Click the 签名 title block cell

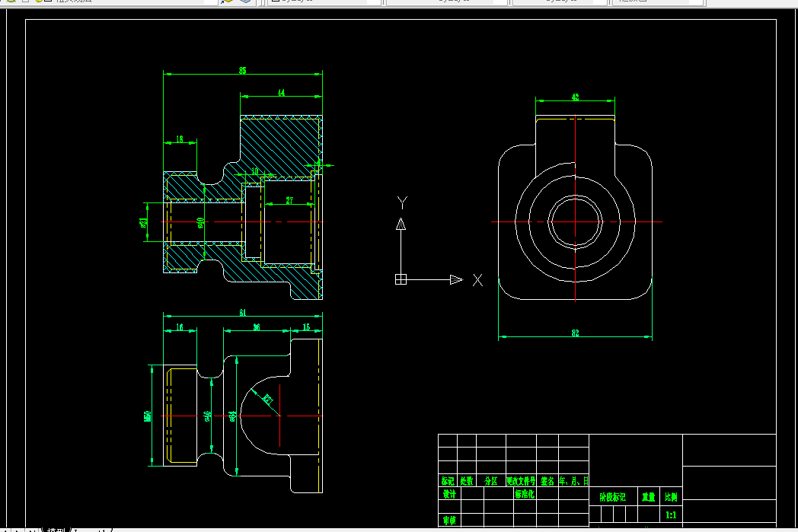coord(547,481)
